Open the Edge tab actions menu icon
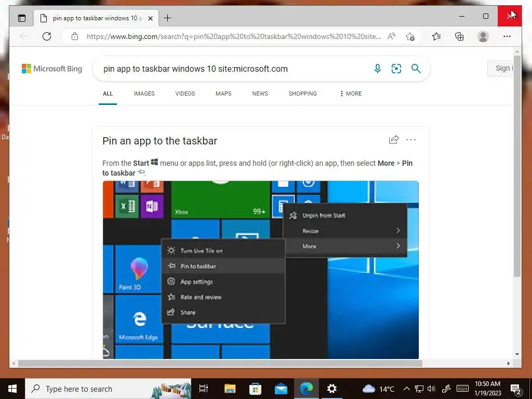 click(x=22, y=18)
